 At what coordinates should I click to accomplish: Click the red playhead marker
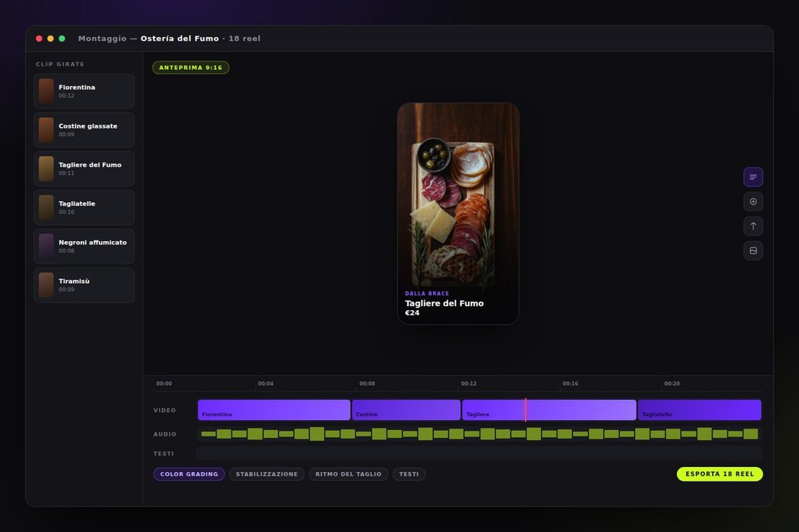pyautogui.click(x=525, y=410)
